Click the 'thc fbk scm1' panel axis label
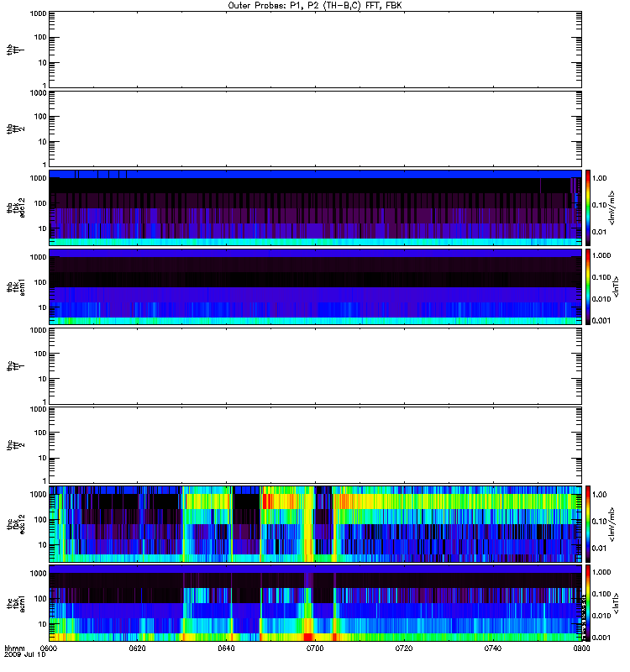Screen dimensions: 630x672 16,603
